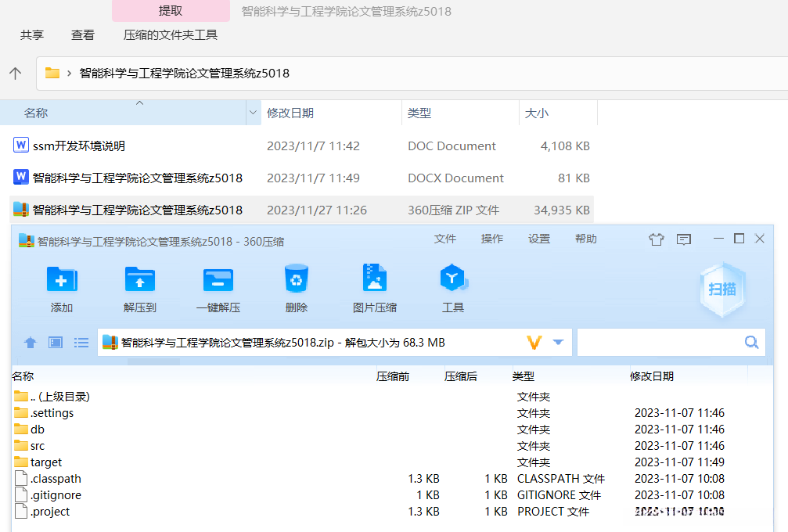
Task: Click the db folder icon
Action: [x=21, y=429]
